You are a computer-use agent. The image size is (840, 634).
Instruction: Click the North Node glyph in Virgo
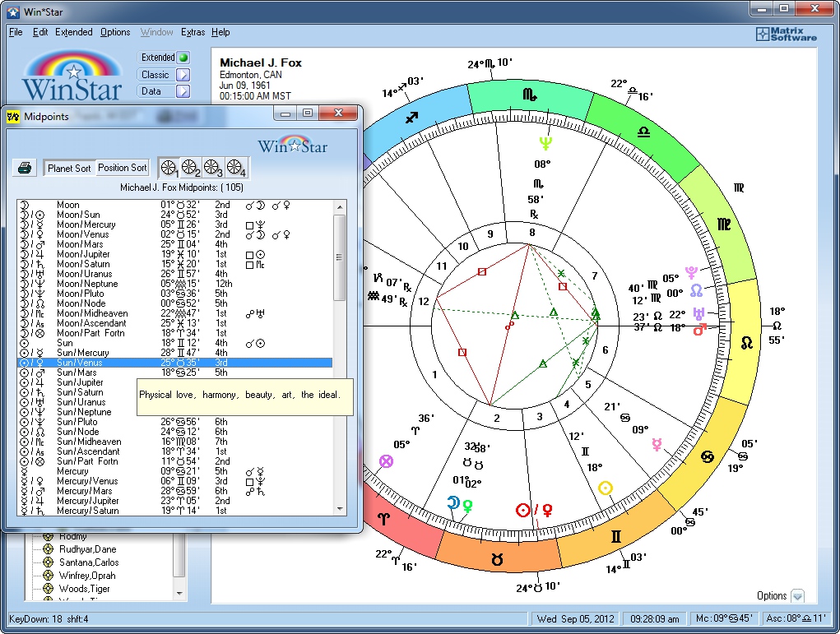pyautogui.click(x=696, y=290)
